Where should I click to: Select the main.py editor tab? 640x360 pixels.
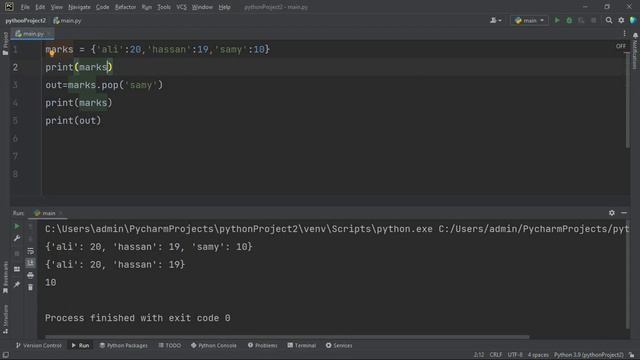click(32, 33)
